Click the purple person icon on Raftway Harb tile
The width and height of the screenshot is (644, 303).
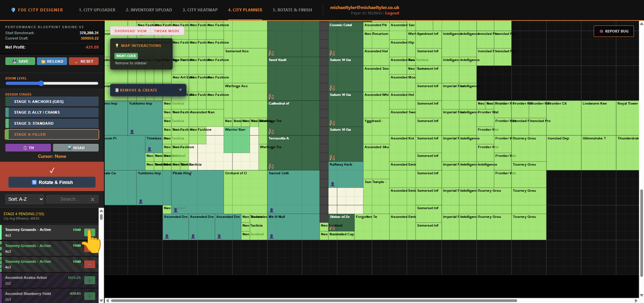tap(332, 184)
